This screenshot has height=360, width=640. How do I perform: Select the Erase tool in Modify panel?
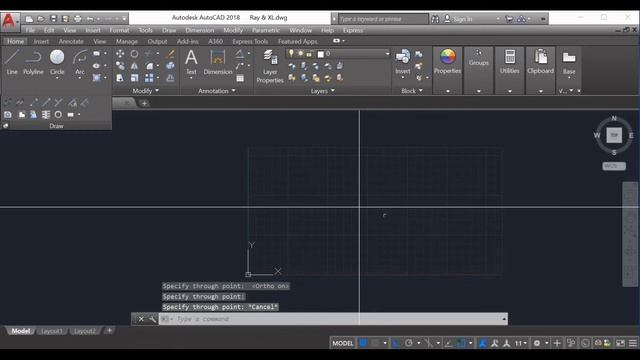[170, 53]
